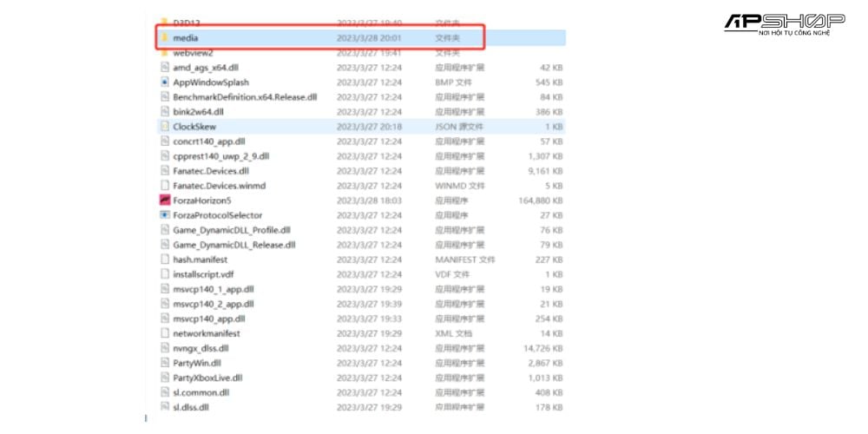Click the Fanatec.Devices.winmd file icon
Viewport: 868px width, 434px height.
pos(165,186)
